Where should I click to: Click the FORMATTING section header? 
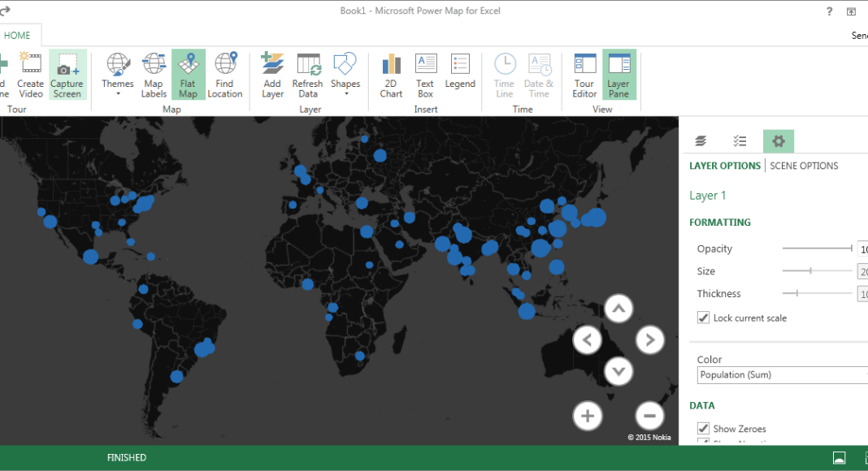tap(719, 223)
